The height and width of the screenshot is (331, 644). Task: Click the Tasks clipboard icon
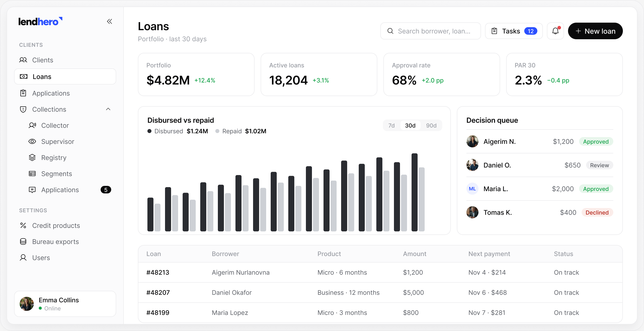click(494, 31)
